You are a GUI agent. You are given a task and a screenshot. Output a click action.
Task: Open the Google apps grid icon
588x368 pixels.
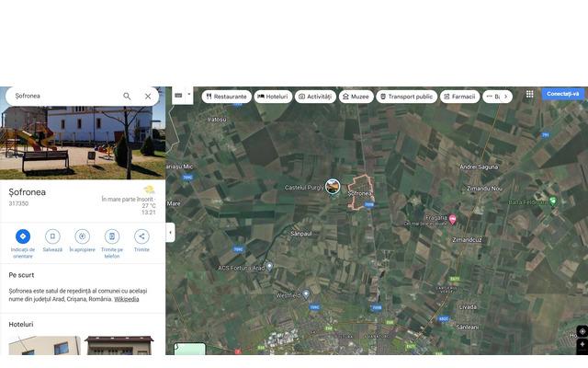(529, 94)
